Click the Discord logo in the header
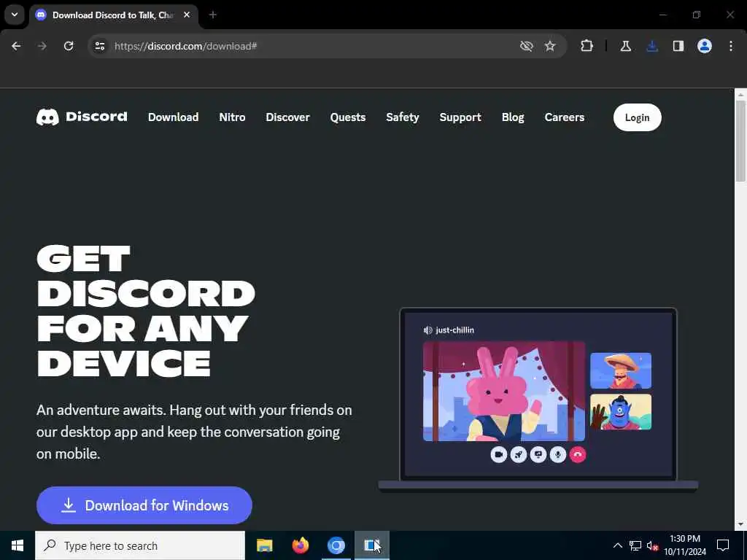 click(82, 117)
